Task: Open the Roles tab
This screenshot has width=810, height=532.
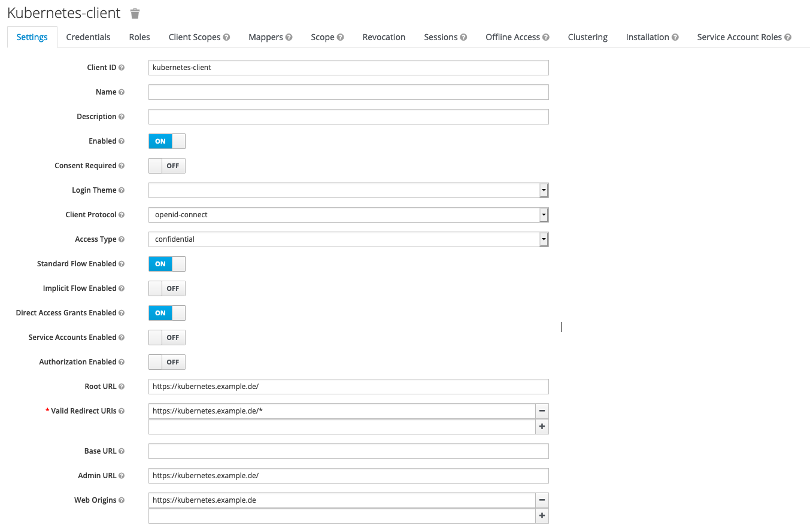Action: (x=139, y=37)
